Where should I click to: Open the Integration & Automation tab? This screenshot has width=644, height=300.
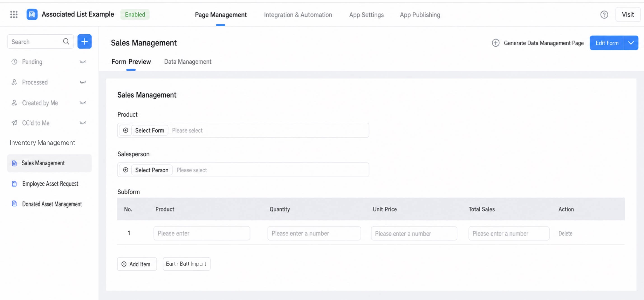(x=298, y=15)
